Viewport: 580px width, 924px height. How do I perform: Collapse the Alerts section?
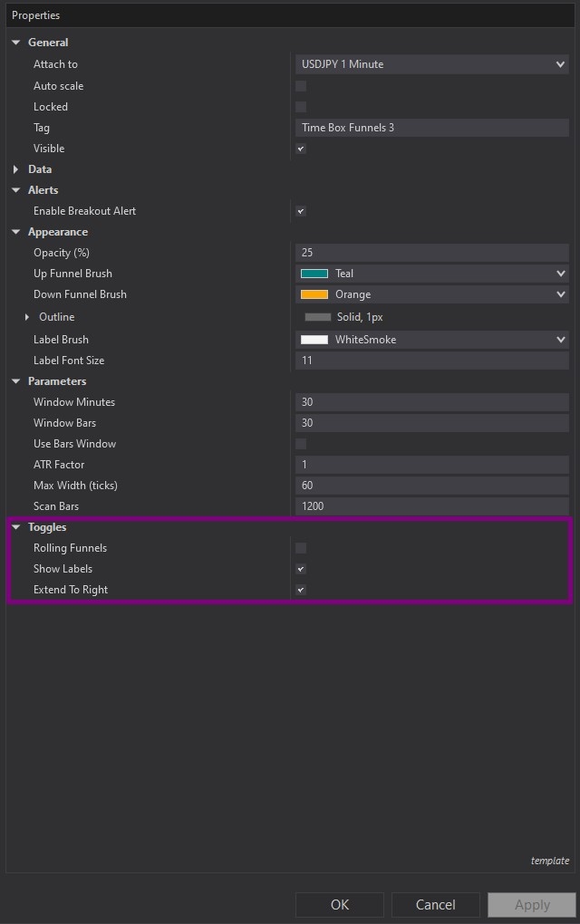pyautogui.click(x=15, y=190)
